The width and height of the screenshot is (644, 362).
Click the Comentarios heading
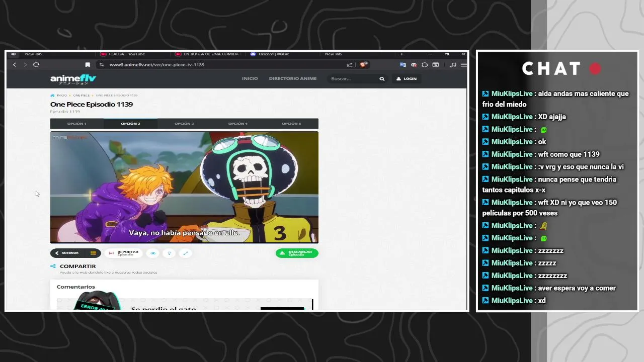click(75, 287)
